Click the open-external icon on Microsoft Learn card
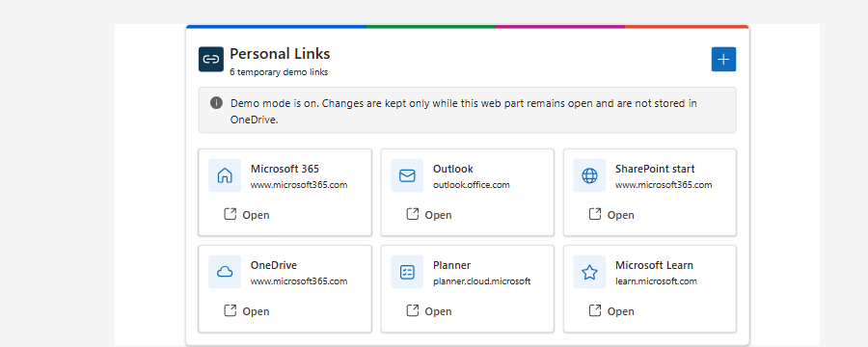868x347 pixels. 594,310
